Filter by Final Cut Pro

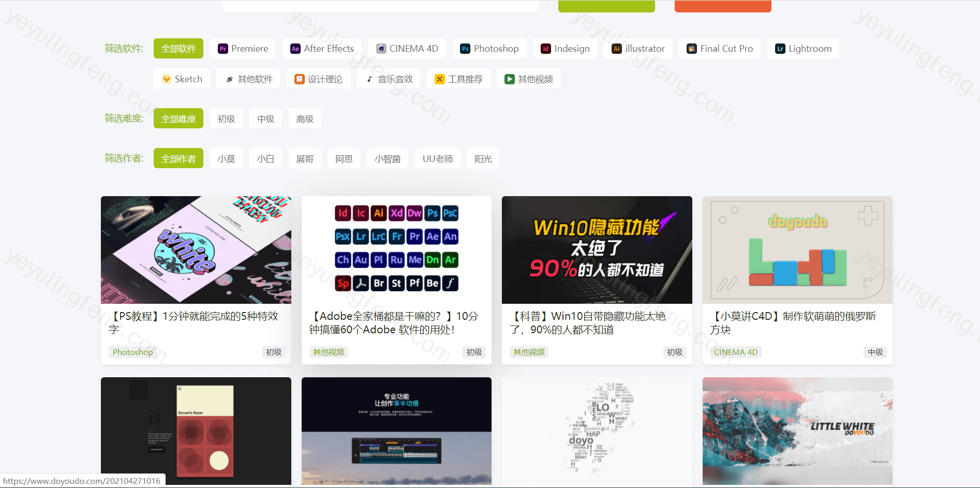[720, 49]
